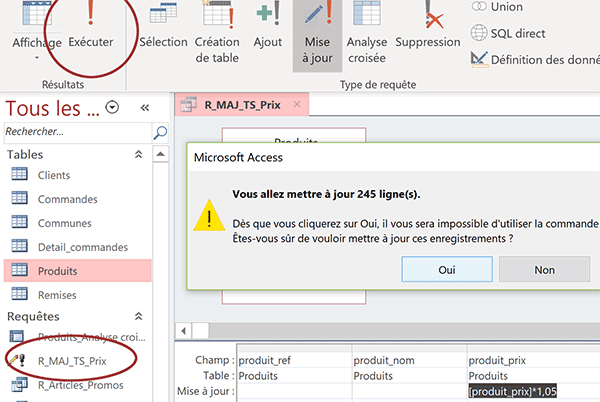This screenshot has width=600, height=402.
Task: Select the Mise à jour query type
Action: pyautogui.click(x=317, y=34)
